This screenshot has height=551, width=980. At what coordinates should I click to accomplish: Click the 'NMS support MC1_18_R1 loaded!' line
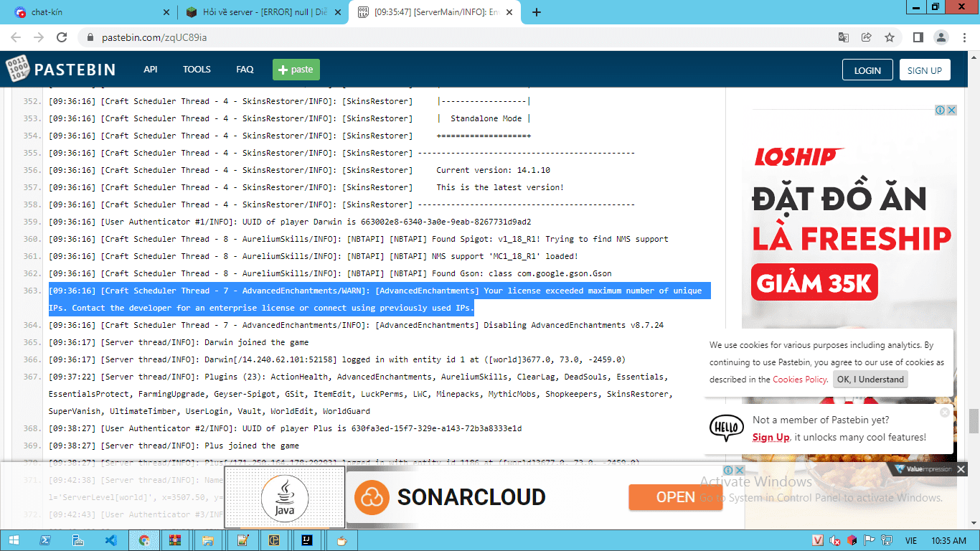(x=313, y=256)
